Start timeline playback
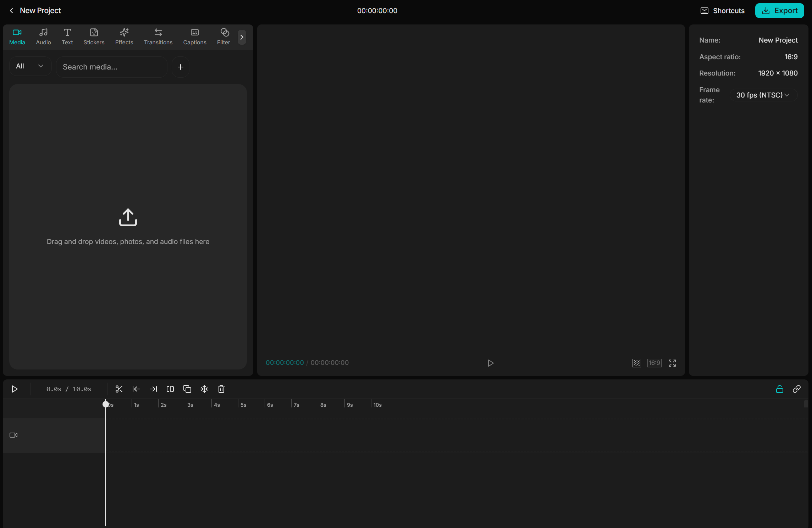Viewport: 812px width, 528px height. click(x=15, y=389)
